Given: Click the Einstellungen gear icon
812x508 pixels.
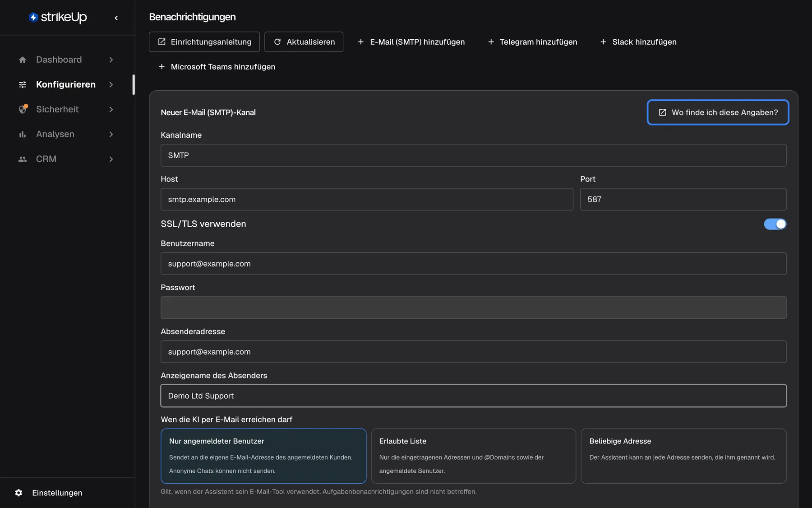Looking at the screenshot, I should tap(18, 493).
